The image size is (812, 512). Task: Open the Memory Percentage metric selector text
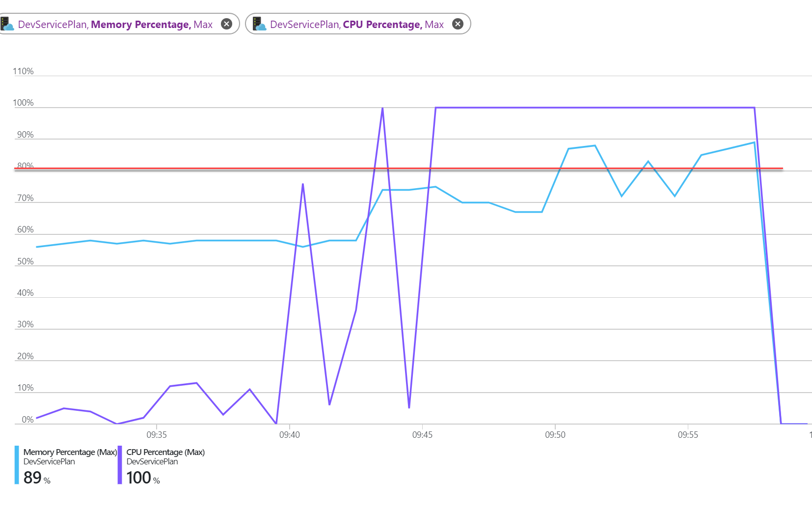coord(115,25)
